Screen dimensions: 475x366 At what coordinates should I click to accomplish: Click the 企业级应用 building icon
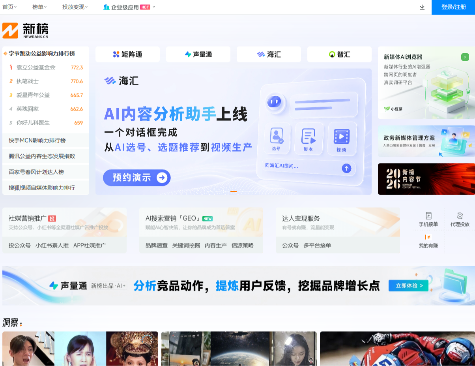coord(106,7)
